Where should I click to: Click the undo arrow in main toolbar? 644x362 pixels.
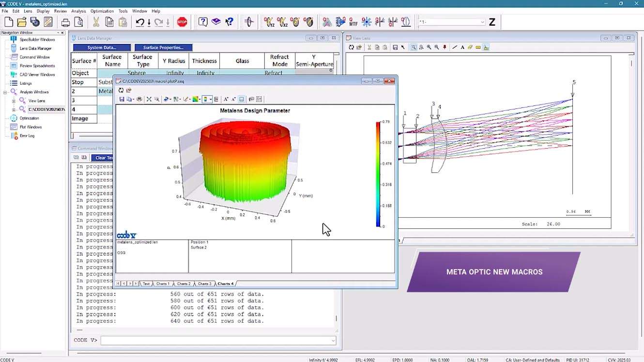[140, 22]
